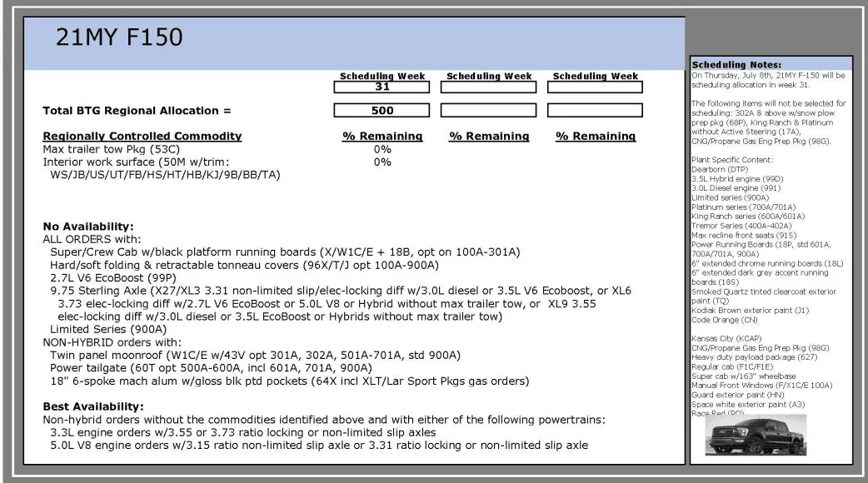This screenshot has width=868, height=483.
Task: Click the Max trailer tow Pkg (53C) row
Action: [112, 149]
